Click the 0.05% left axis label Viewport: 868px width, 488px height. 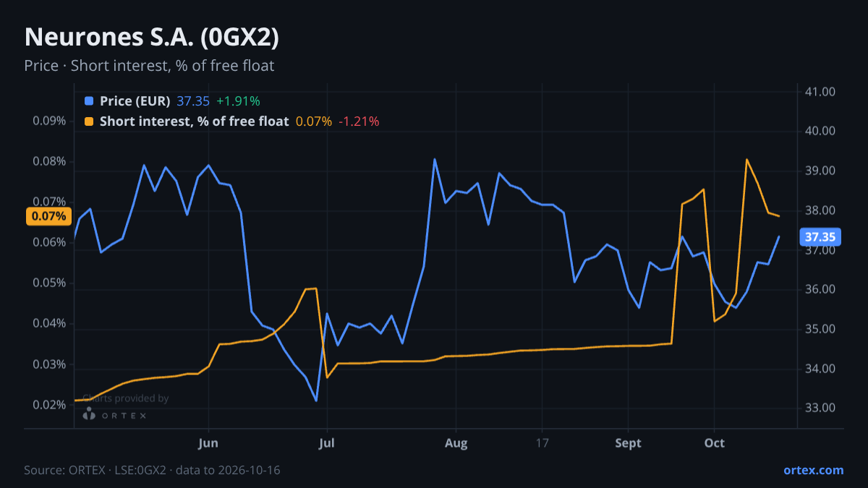pyautogui.click(x=49, y=283)
